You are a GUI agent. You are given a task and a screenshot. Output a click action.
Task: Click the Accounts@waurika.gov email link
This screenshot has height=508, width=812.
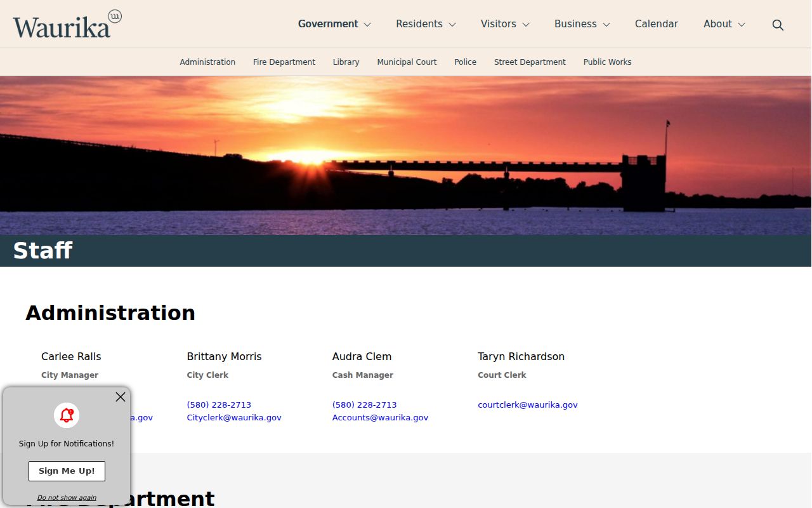380,418
